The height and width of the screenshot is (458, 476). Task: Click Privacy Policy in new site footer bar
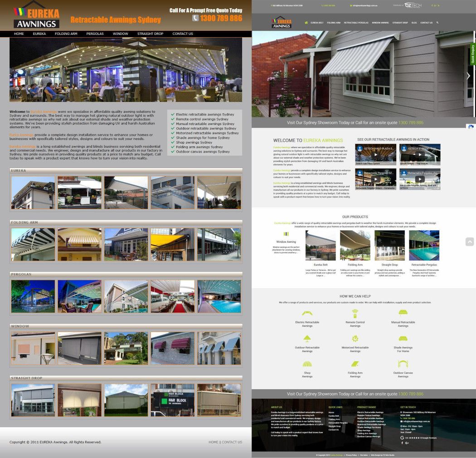[351, 455]
